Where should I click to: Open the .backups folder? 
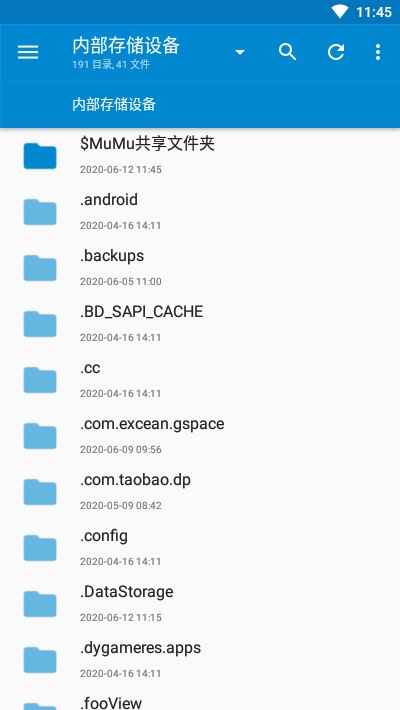click(200, 268)
